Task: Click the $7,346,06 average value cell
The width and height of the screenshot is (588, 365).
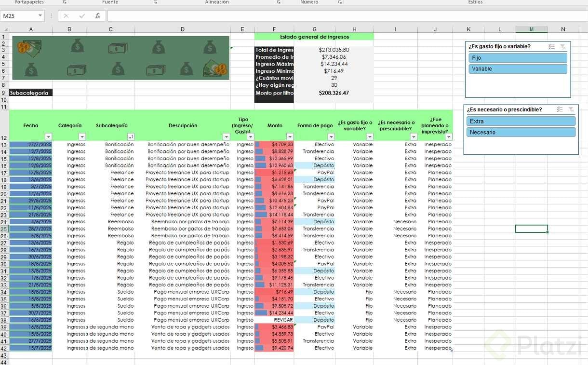Action: pos(334,57)
